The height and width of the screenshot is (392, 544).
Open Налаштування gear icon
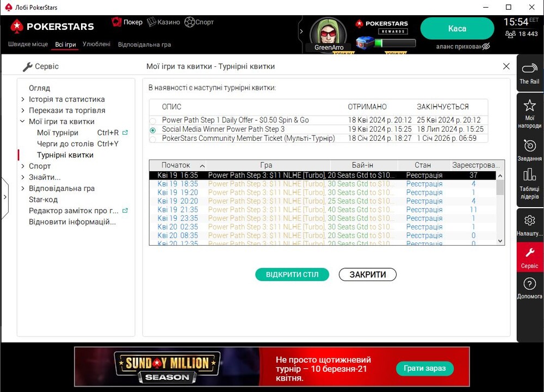click(x=529, y=220)
